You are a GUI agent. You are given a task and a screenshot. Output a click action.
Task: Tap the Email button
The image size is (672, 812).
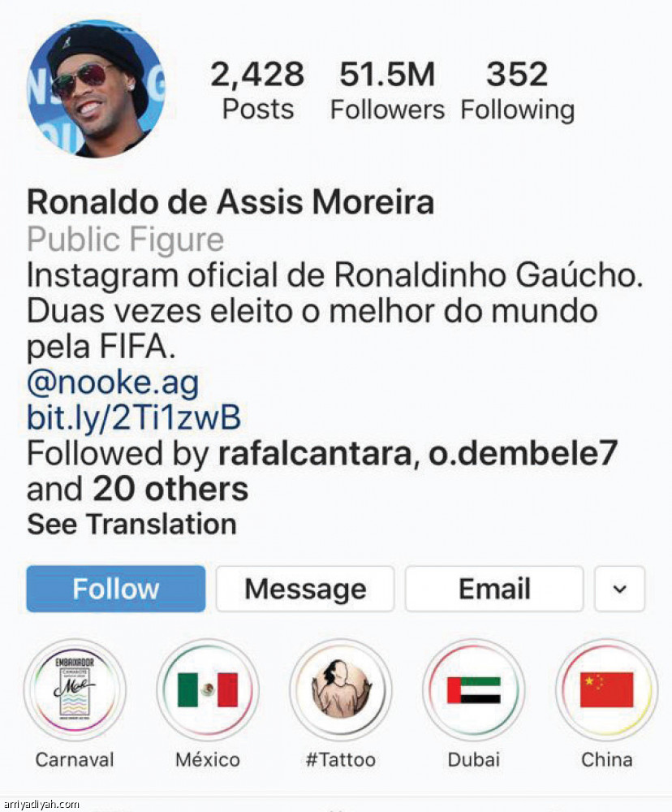tap(494, 589)
